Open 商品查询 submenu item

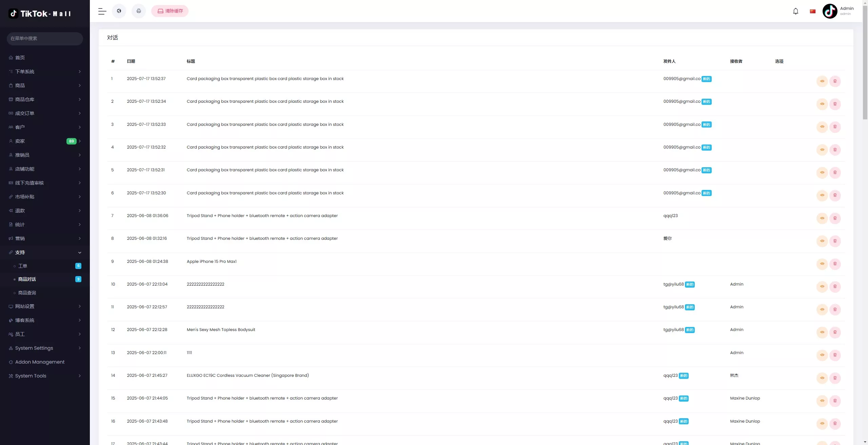[x=27, y=293]
